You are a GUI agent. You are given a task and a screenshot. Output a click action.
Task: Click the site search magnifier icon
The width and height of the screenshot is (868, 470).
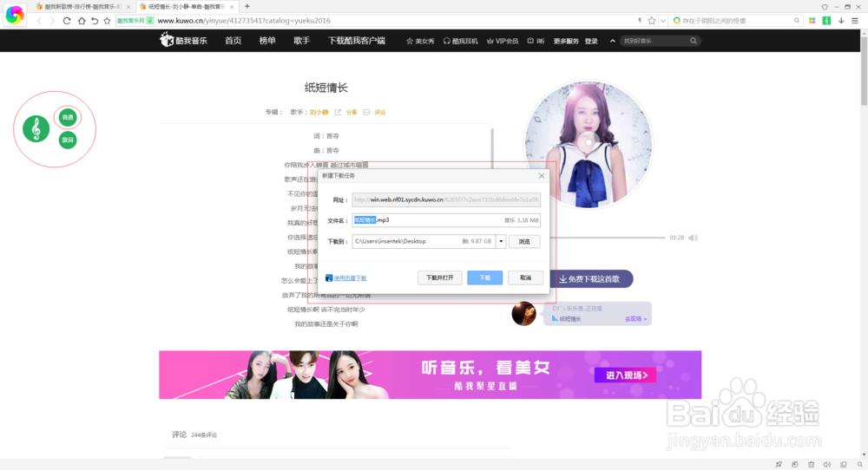coord(693,41)
